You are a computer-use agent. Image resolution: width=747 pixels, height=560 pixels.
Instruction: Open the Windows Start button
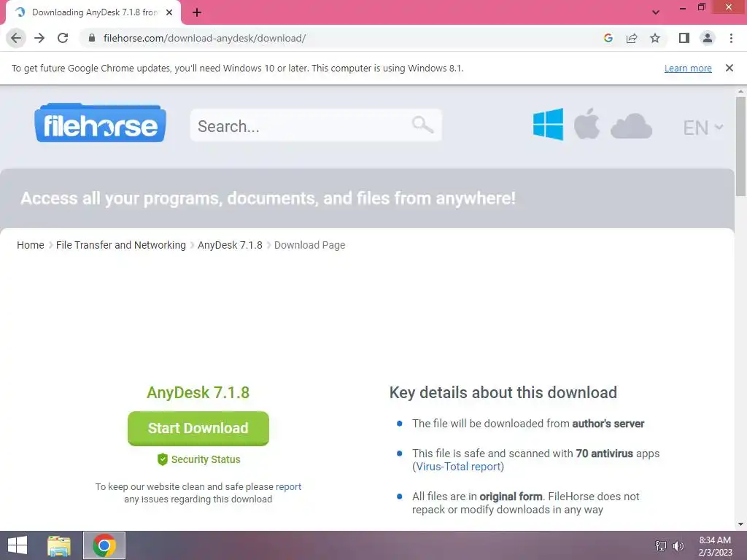pyautogui.click(x=18, y=545)
